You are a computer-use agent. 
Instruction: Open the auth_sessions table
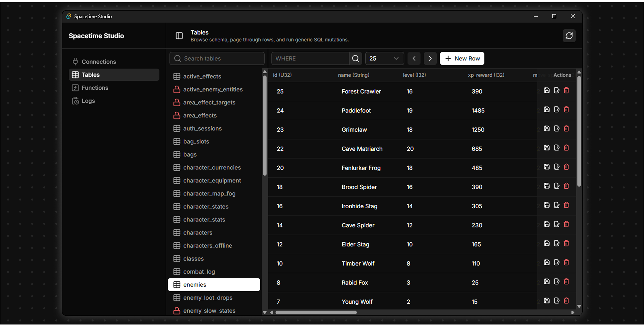(x=214, y=128)
